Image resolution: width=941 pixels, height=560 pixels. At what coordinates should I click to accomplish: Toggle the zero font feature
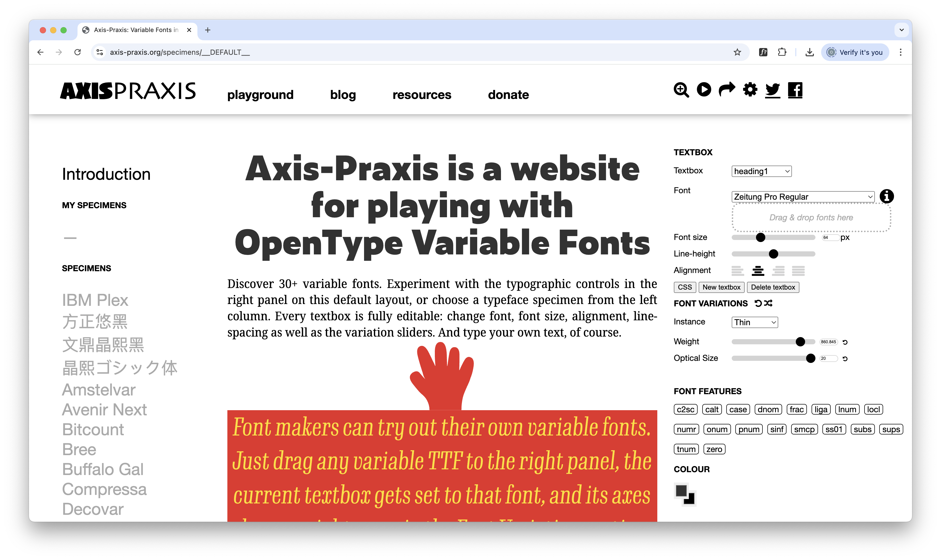click(x=714, y=449)
